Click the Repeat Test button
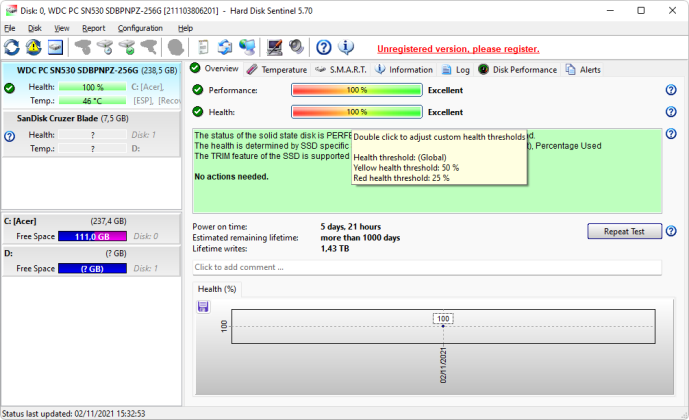 click(624, 231)
